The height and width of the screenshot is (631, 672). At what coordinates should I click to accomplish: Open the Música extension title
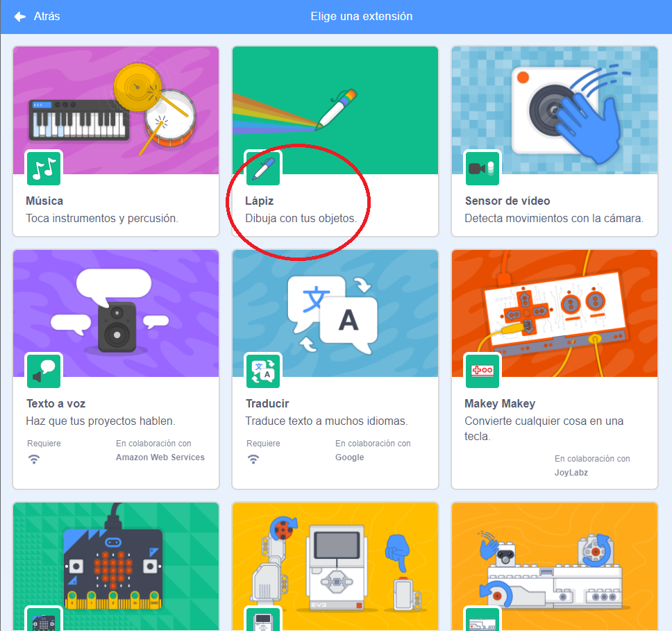(x=44, y=201)
